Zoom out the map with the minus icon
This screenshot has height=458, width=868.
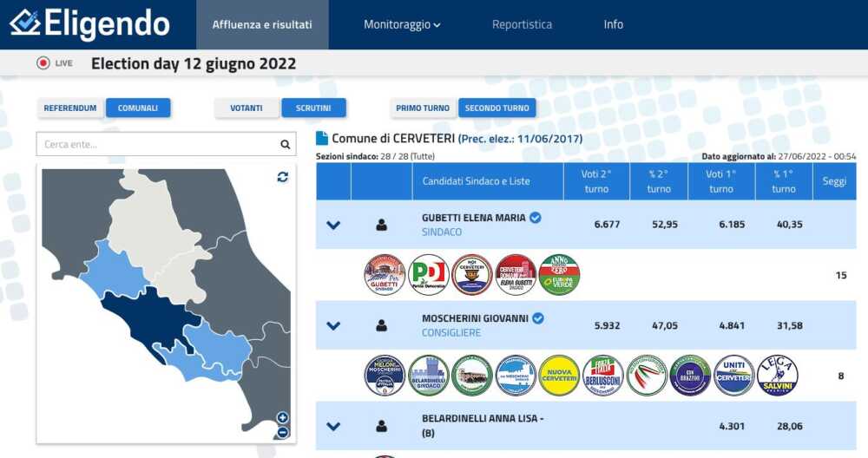click(x=282, y=433)
